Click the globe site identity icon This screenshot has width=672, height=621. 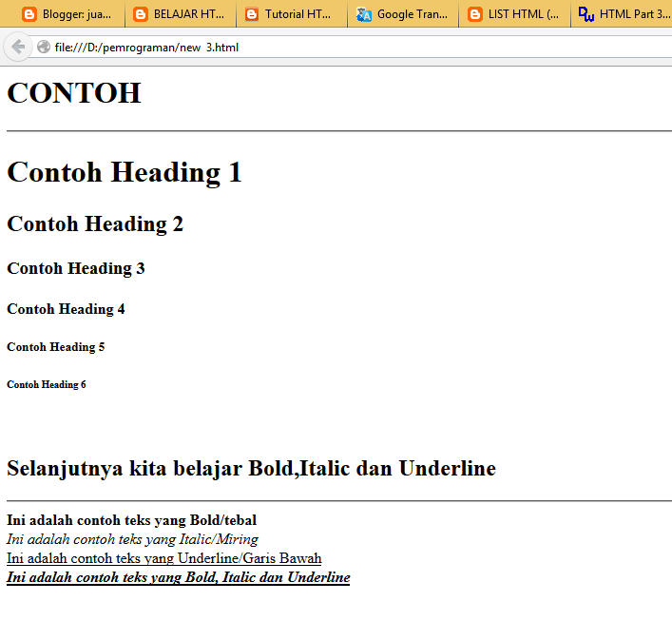click(44, 48)
